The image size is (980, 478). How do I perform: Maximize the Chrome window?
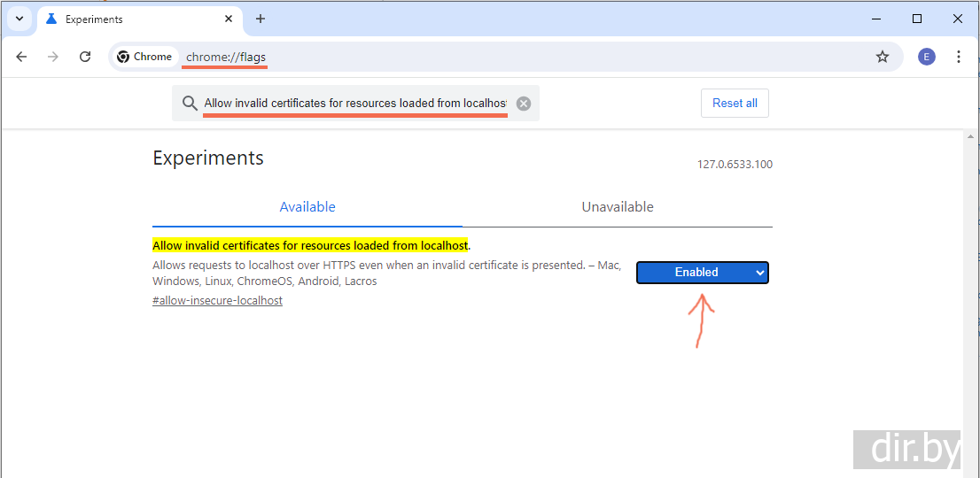917,19
